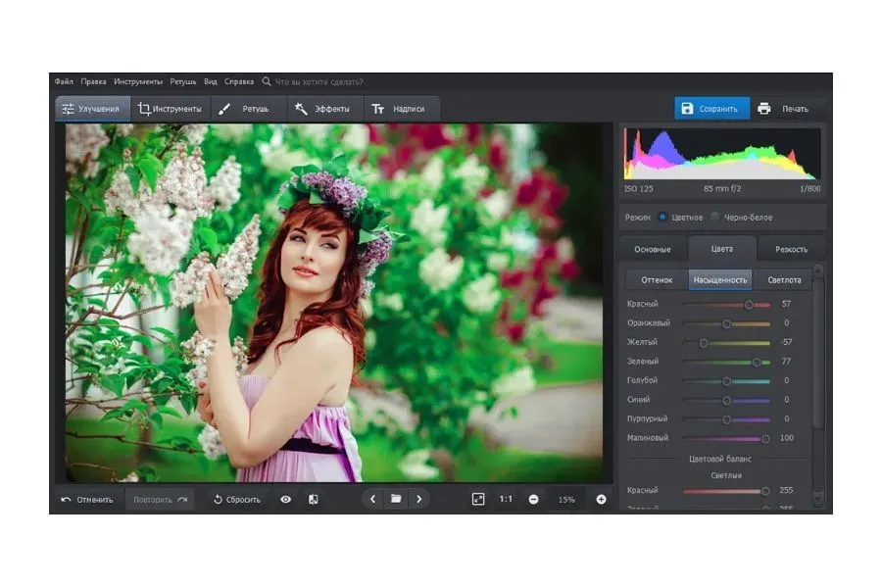Viewport: 882px width, 588px height.
Task: Open the Эффекты toolbar tab
Action: tap(322, 109)
